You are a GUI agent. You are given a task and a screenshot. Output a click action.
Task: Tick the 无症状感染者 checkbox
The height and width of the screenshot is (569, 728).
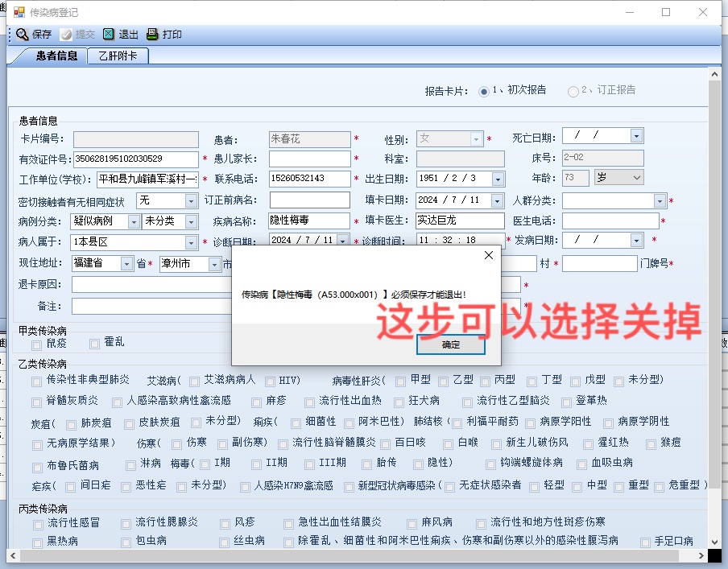coord(449,487)
